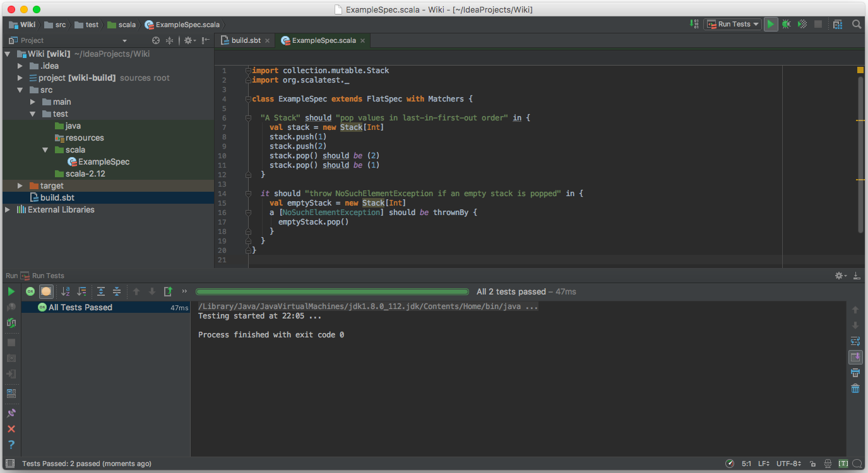
Task: Collapse all test results
Action: pyautogui.click(x=117, y=291)
